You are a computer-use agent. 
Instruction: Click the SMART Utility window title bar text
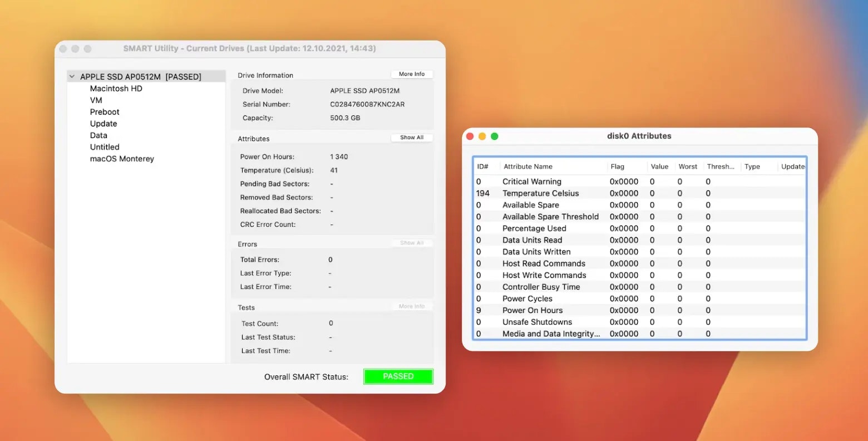click(250, 48)
